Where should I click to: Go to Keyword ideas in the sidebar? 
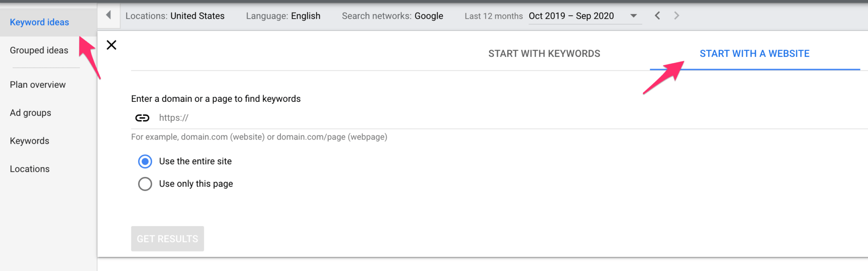coord(39,22)
